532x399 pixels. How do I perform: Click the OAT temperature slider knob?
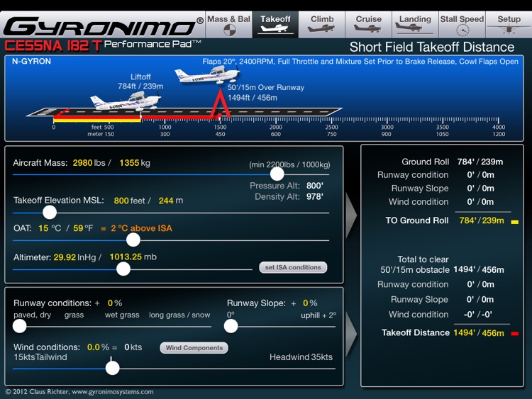133,240
